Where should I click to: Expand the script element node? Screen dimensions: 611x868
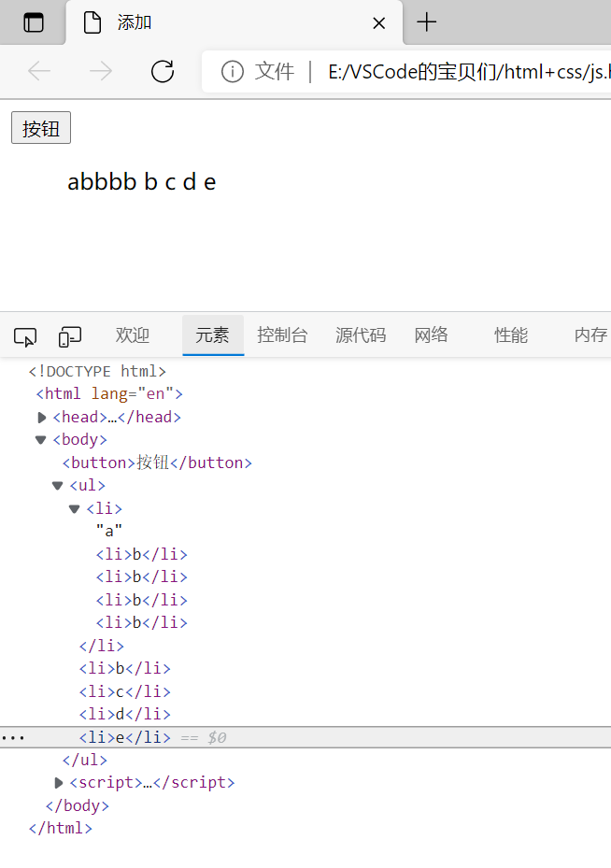pyautogui.click(x=59, y=783)
